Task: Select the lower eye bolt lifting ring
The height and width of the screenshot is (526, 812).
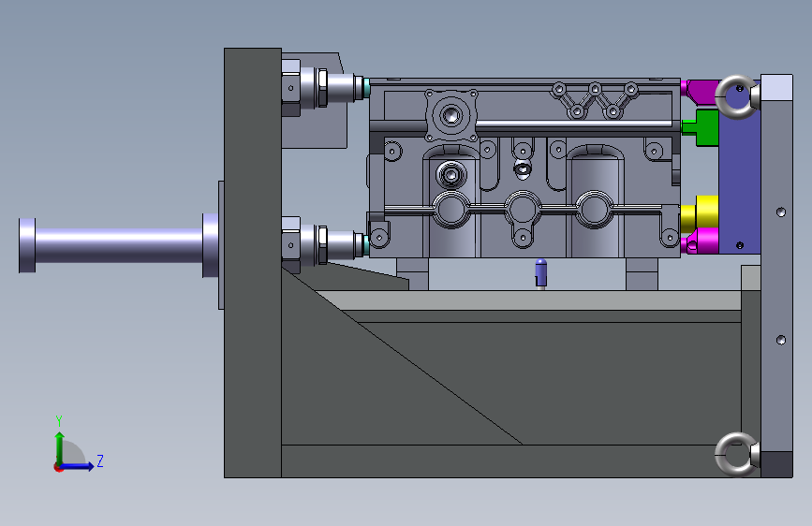Action: tap(737, 454)
